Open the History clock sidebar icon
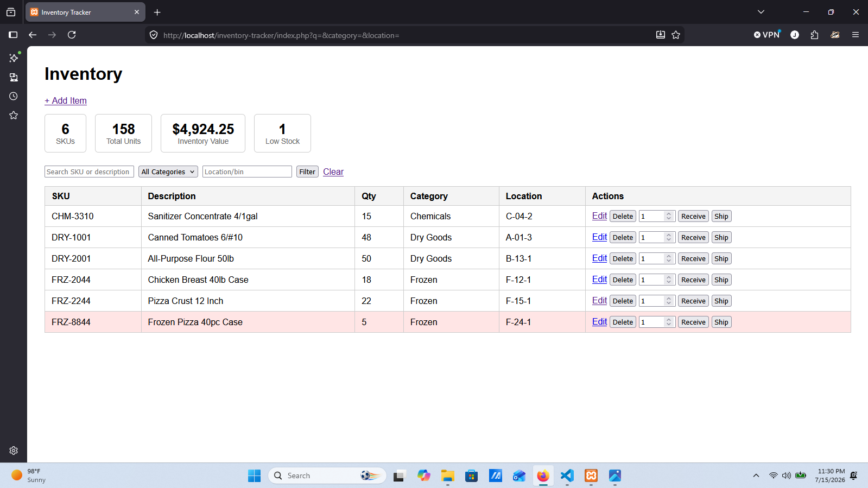 [x=14, y=96]
